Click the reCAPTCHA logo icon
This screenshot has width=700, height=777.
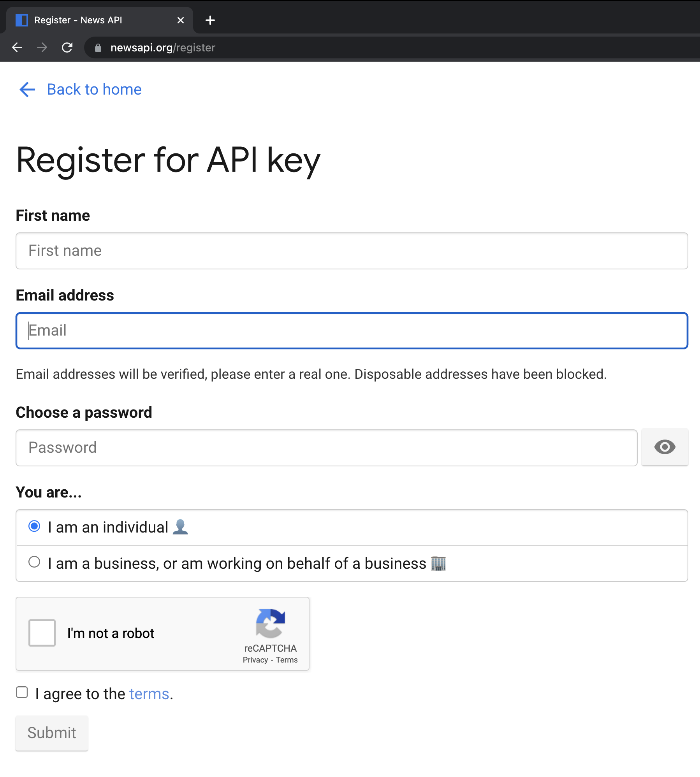(271, 623)
